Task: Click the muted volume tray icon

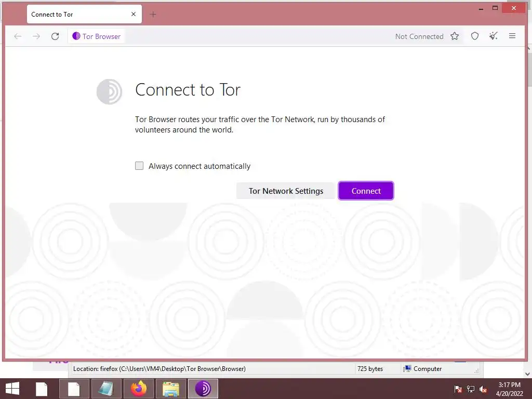Action: (x=483, y=389)
